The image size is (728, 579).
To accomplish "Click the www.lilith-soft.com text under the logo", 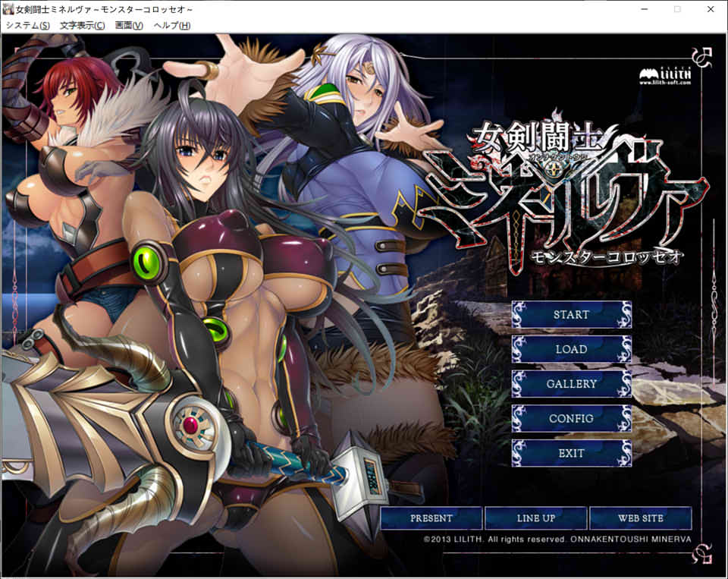I will click(x=664, y=82).
